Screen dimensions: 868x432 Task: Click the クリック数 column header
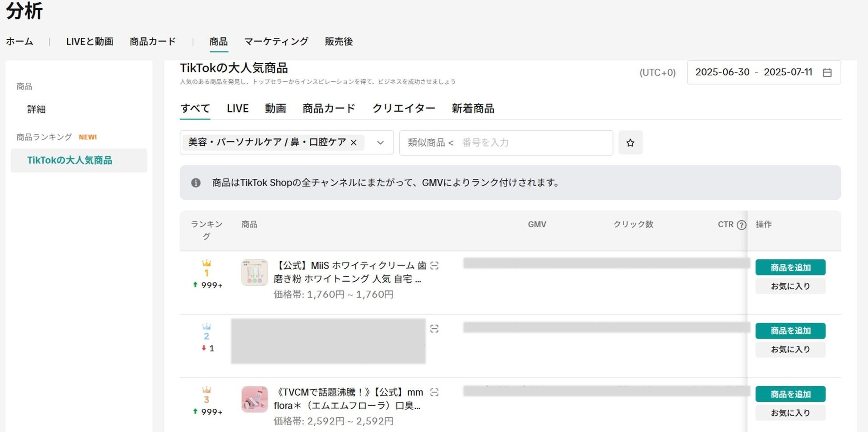click(633, 225)
